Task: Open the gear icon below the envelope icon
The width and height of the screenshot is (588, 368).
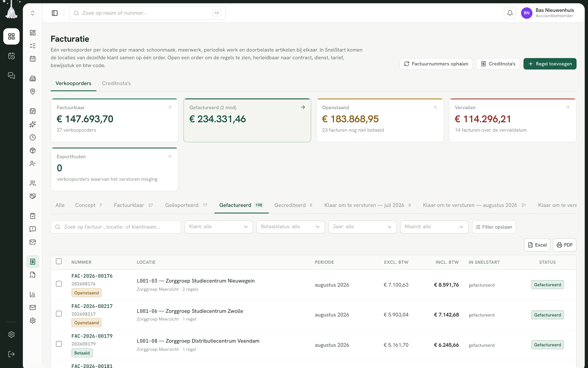Action: point(32,321)
